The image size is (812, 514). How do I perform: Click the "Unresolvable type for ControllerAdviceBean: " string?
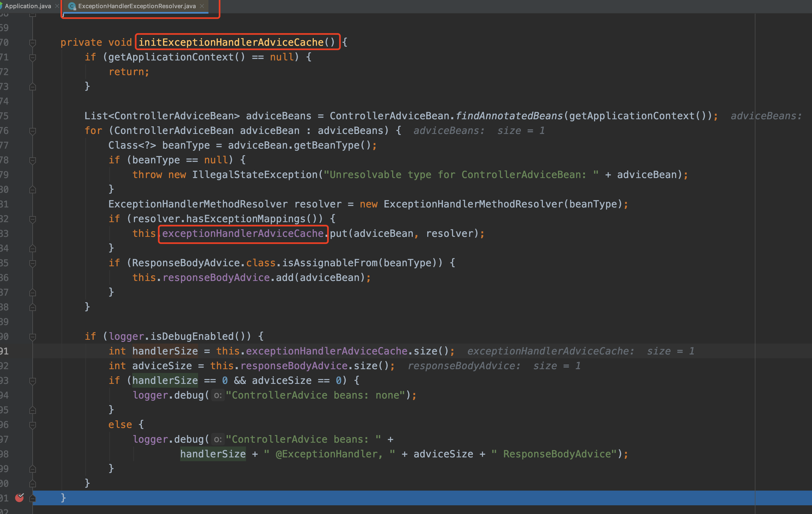pyautogui.click(x=461, y=174)
